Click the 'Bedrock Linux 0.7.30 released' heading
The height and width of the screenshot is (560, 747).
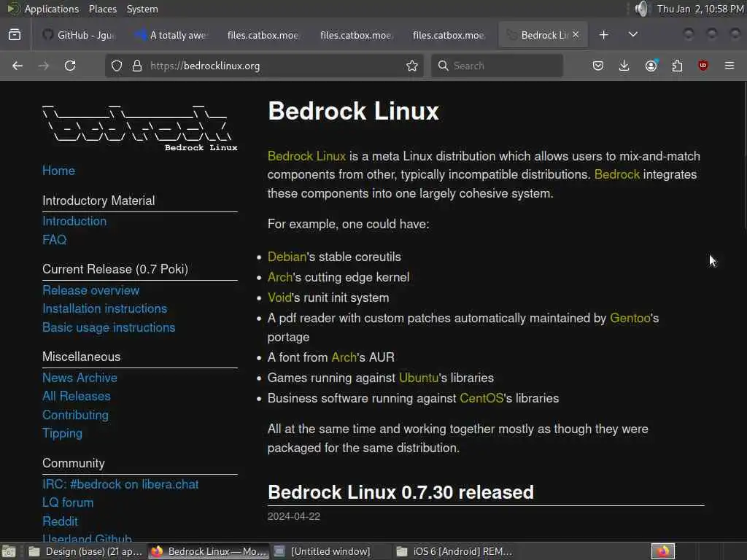coord(400,492)
